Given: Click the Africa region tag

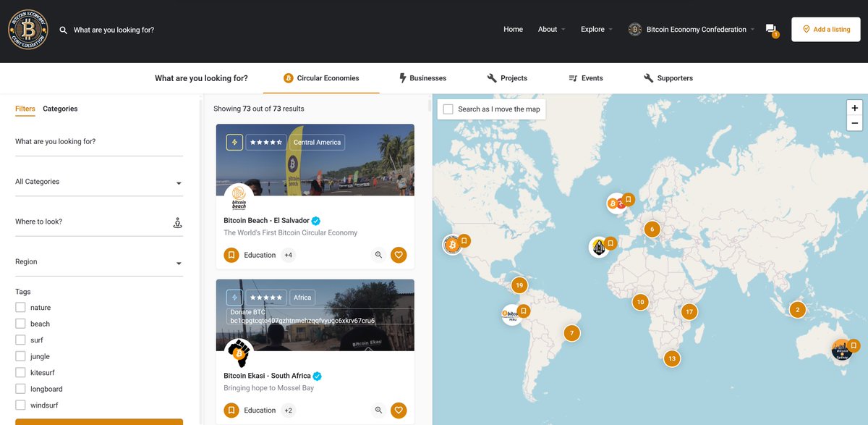Looking at the screenshot, I should coord(302,298).
